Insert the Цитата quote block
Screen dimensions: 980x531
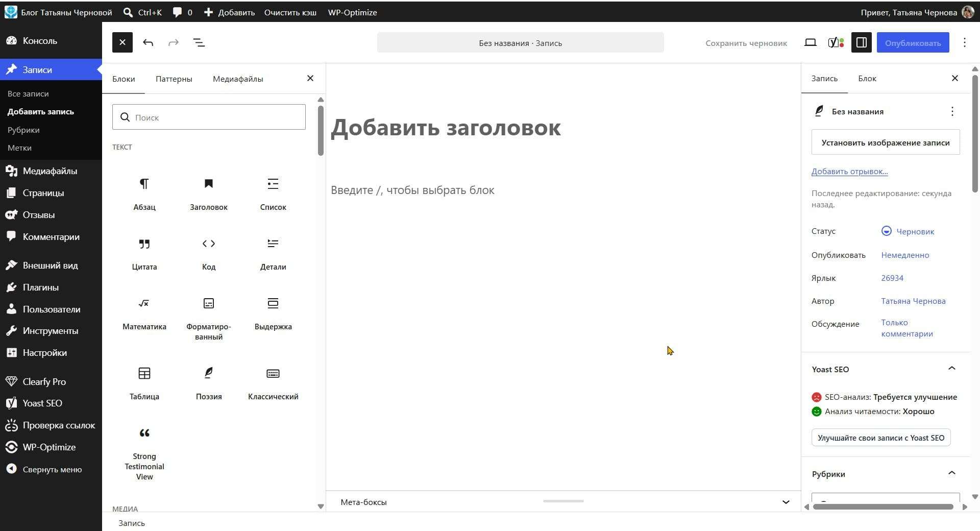[144, 254]
